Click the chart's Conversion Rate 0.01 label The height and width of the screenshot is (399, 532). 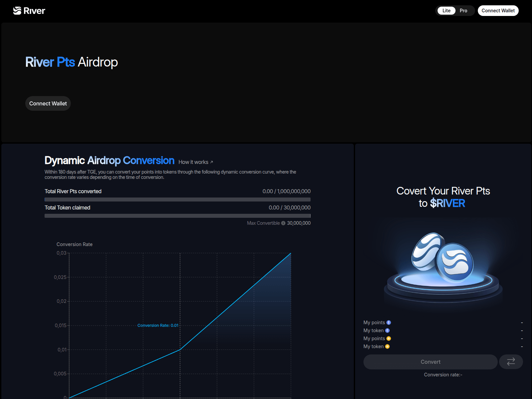tap(158, 326)
